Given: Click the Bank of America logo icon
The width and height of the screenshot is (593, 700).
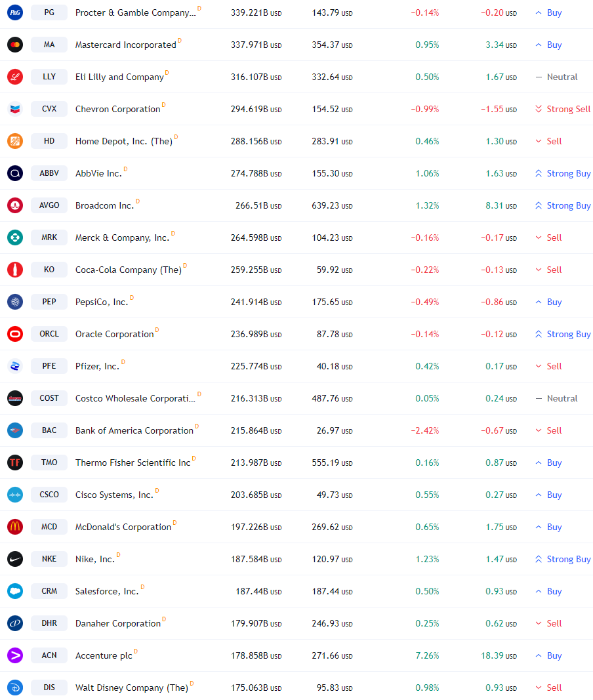Looking at the screenshot, I should [x=15, y=430].
